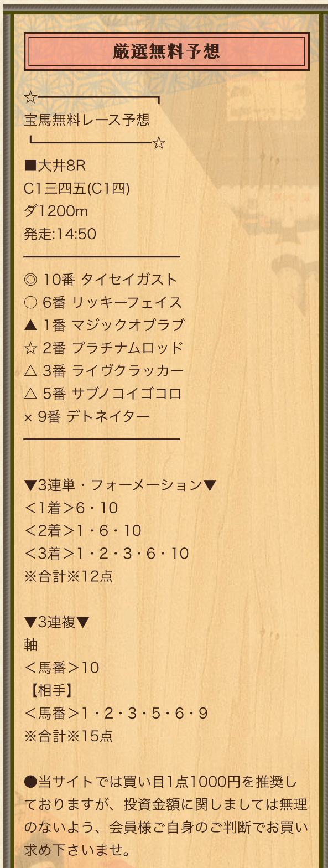Click the ◎ mark for 10番 タイセイガスト
The height and width of the screenshot is (868, 328).
pos(30,280)
